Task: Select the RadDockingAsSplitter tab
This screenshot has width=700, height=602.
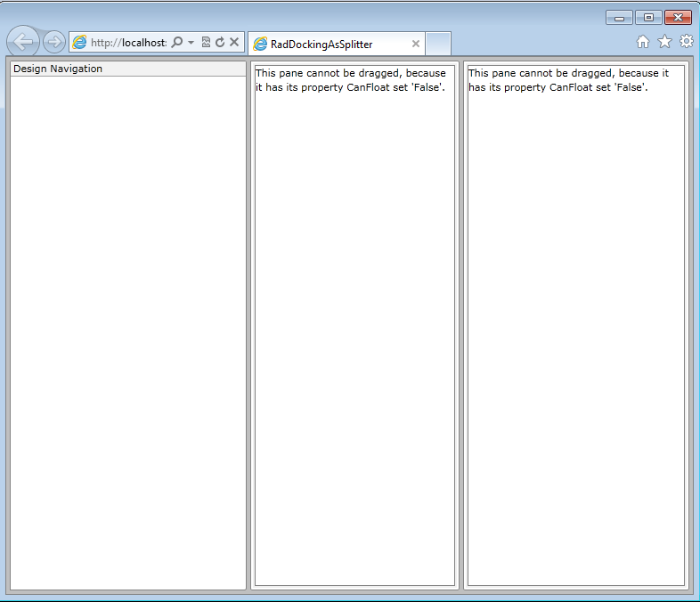Action: pyautogui.click(x=336, y=44)
